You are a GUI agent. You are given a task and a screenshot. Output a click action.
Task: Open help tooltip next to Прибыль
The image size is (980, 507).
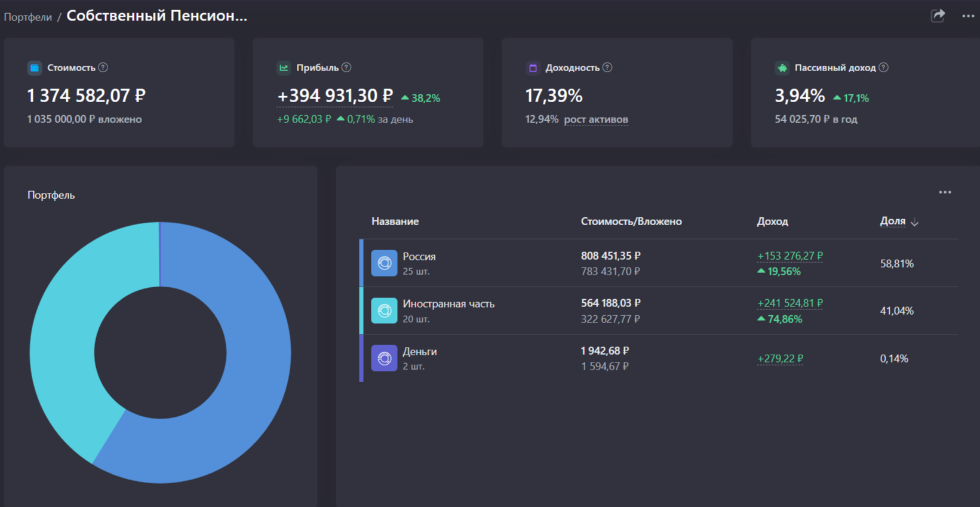pyautogui.click(x=346, y=67)
